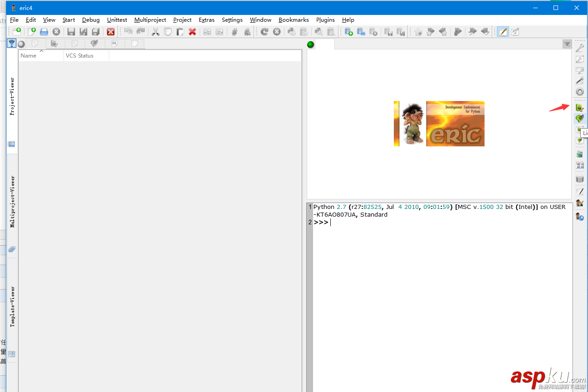Undo the last action via the undo arrow
The width and height of the screenshot is (588, 392).
127,31
